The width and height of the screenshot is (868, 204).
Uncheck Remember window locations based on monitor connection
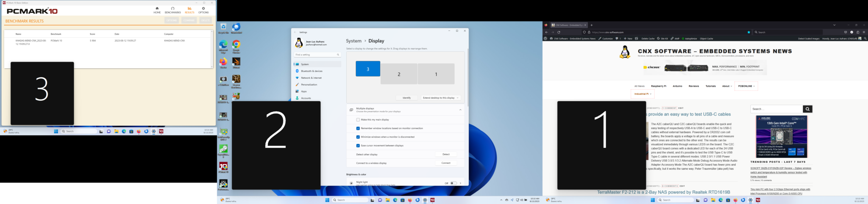click(x=358, y=128)
